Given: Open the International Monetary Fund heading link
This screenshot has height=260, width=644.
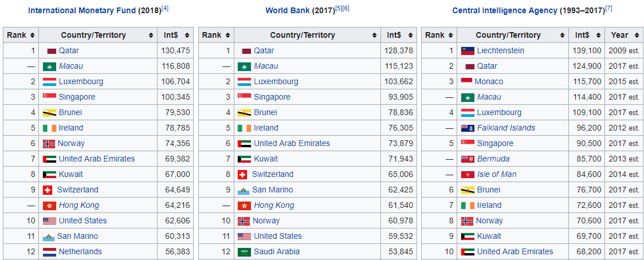Looking at the screenshot, I should (x=82, y=10).
